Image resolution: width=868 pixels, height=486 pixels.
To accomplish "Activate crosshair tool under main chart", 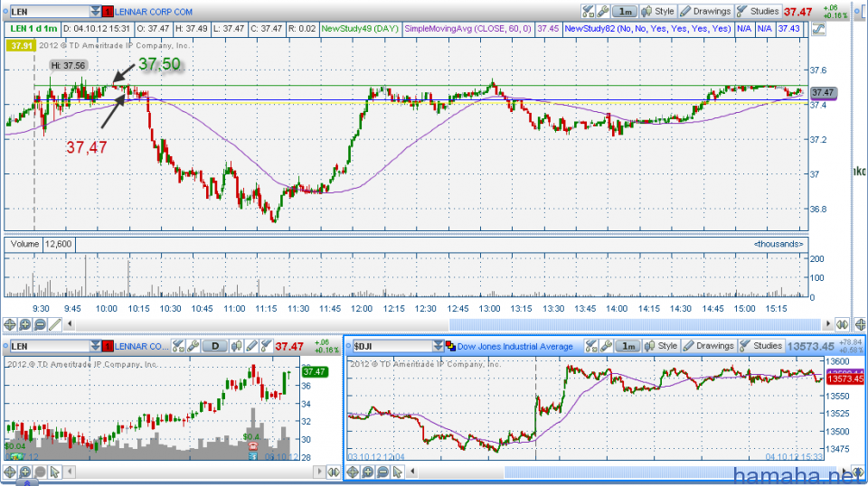I will 10,324.
